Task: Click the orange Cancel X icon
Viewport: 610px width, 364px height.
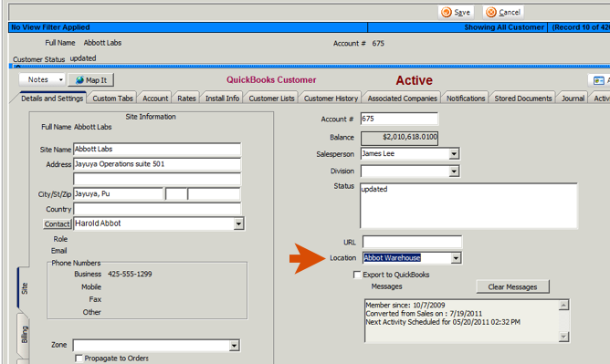Action: (491, 12)
